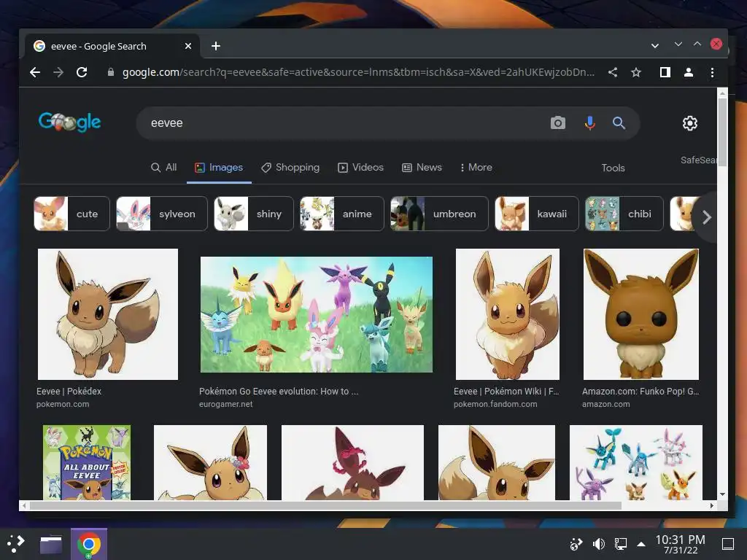
Task: Open the browser side panel
Action: tap(665, 72)
